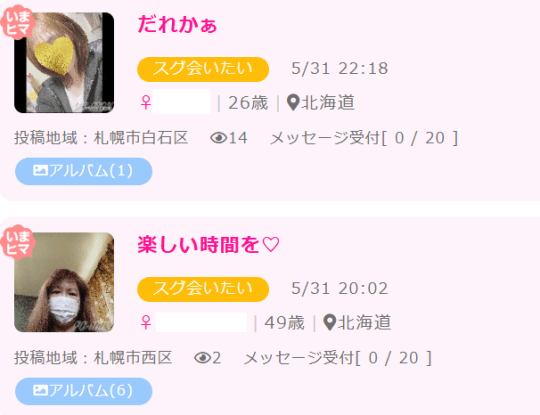
Task: Open the 楽しい時間を♡ post title
Action: coord(208,245)
